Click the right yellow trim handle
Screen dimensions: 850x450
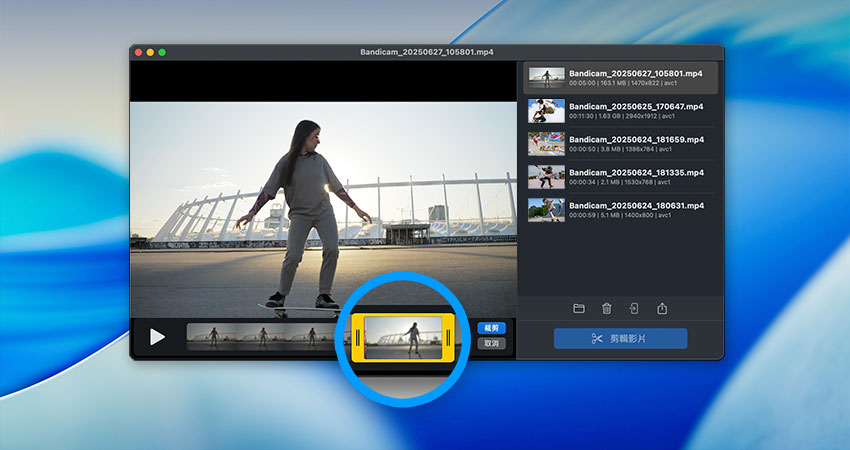point(450,337)
